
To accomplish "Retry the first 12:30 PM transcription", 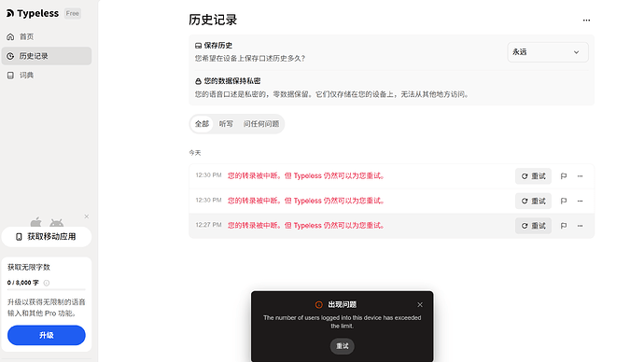I will [533, 176].
